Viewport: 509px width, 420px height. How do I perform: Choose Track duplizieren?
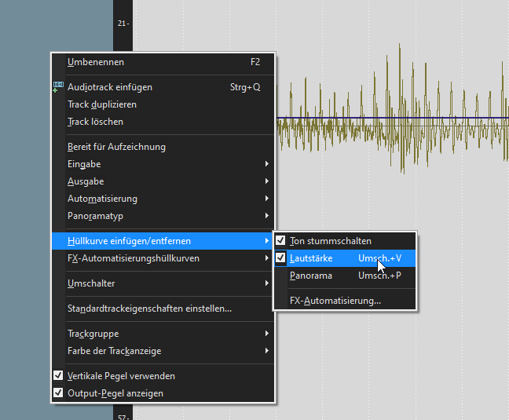pyautogui.click(x=102, y=104)
